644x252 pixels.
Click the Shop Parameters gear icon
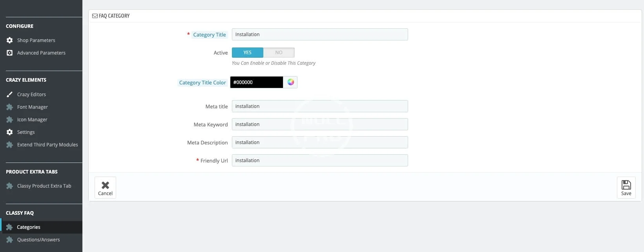[x=9, y=40]
